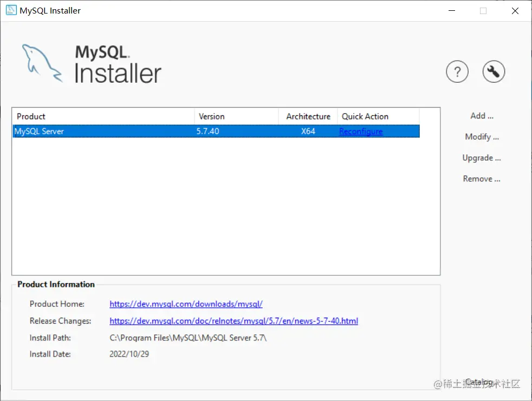The width and height of the screenshot is (532, 401).
Task: Click the Version column header
Action: [x=237, y=116]
